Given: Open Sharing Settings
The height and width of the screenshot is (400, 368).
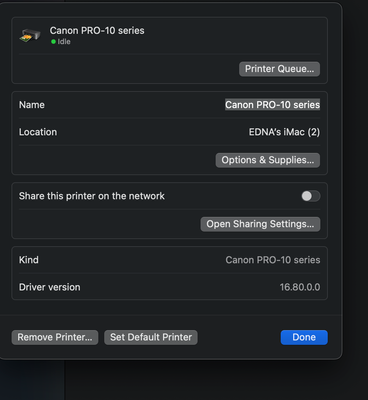Looking at the screenshot, I should pyautogui.click(x=260, y=224).
